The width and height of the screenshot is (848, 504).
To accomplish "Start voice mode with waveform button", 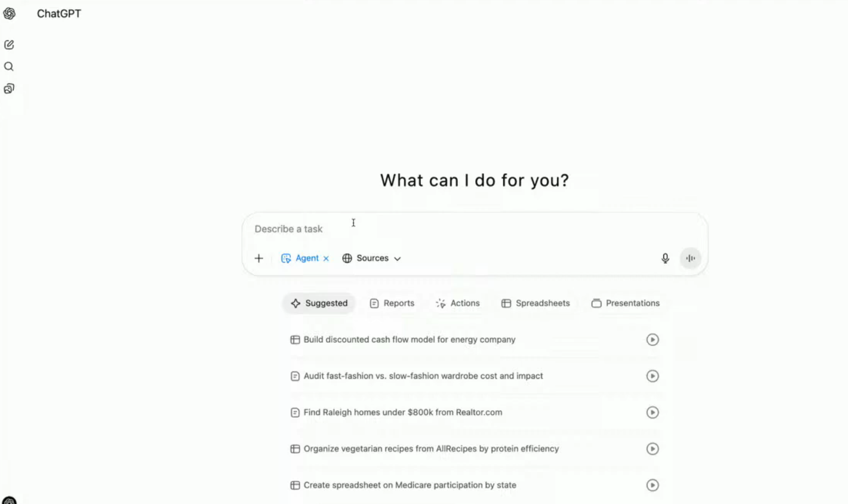I will tap(690, 258).
